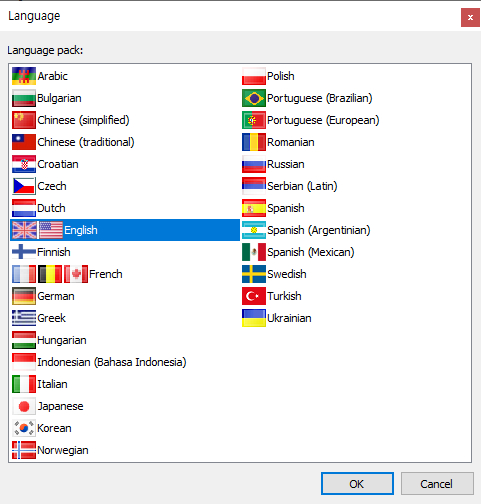Screen dimensions: 481x504
Task: Click the Croatian flag icon
Action: pos(24,164)
